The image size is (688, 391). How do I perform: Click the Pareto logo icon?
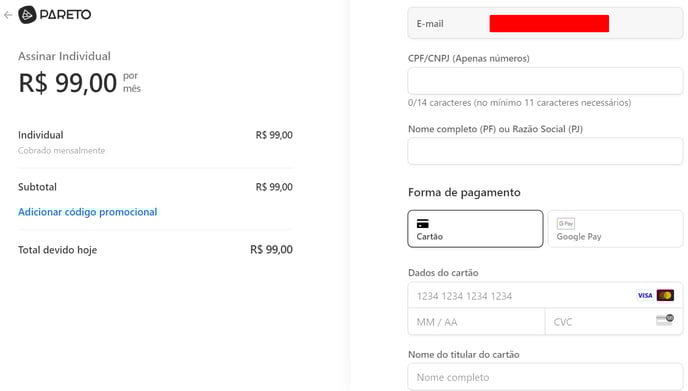click(x=27, y=15)
